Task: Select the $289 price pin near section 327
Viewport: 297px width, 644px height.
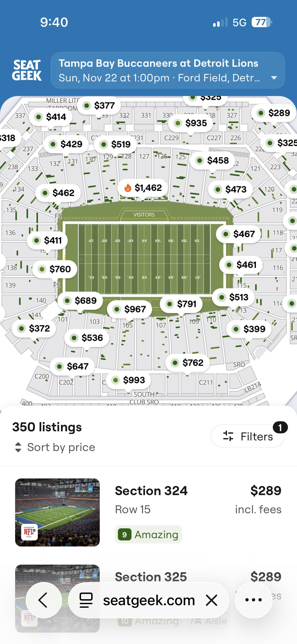Action: [273, 113]
